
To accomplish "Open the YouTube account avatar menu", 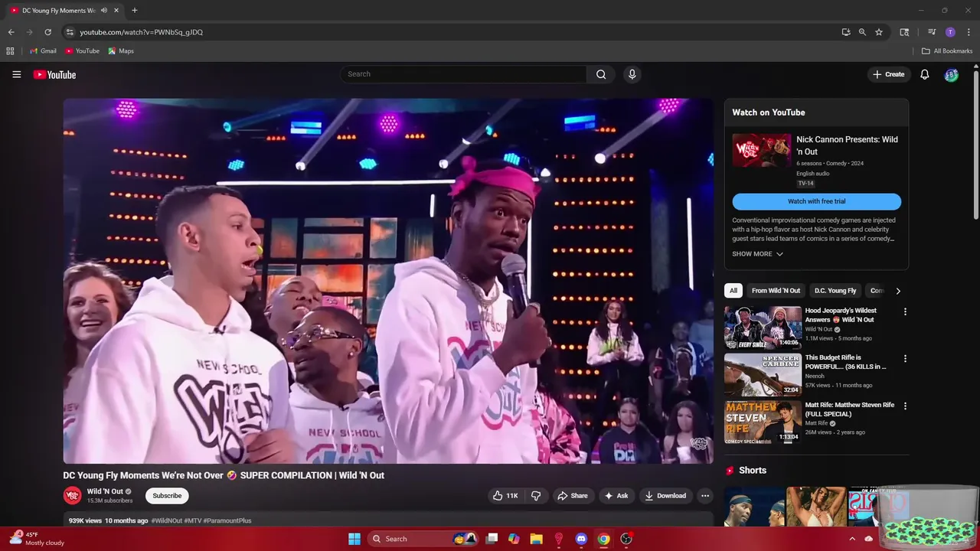I will point(951,74).
